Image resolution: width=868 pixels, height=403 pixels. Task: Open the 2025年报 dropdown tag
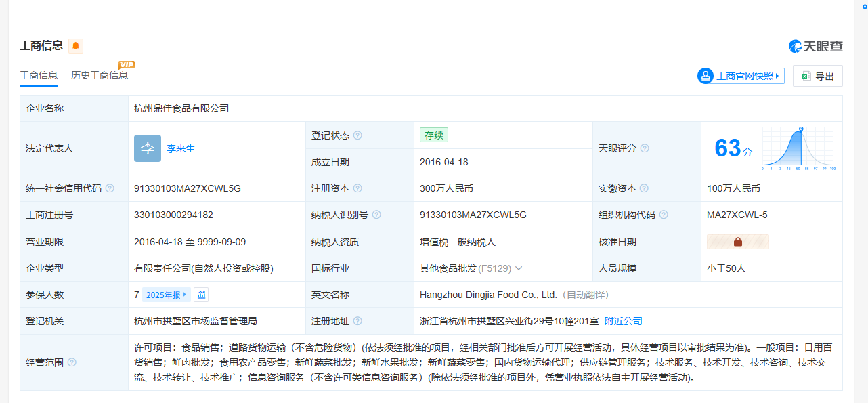point(167,295)
